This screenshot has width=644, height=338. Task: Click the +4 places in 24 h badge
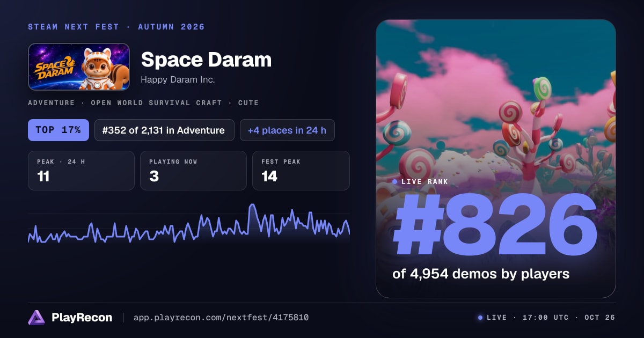(x=287, y=130)
